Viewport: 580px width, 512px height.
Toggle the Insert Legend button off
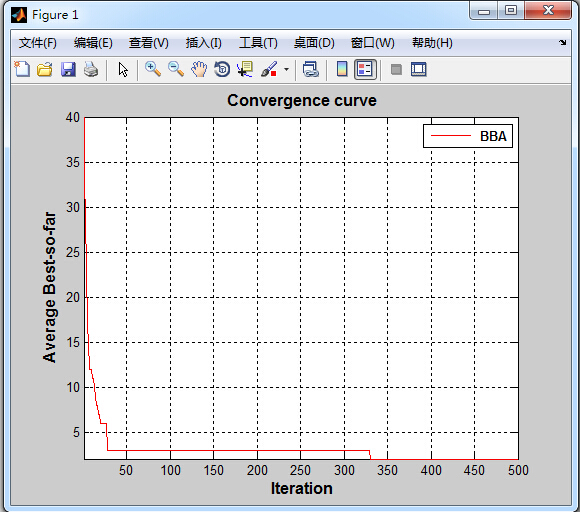click(x=365, y=69)
